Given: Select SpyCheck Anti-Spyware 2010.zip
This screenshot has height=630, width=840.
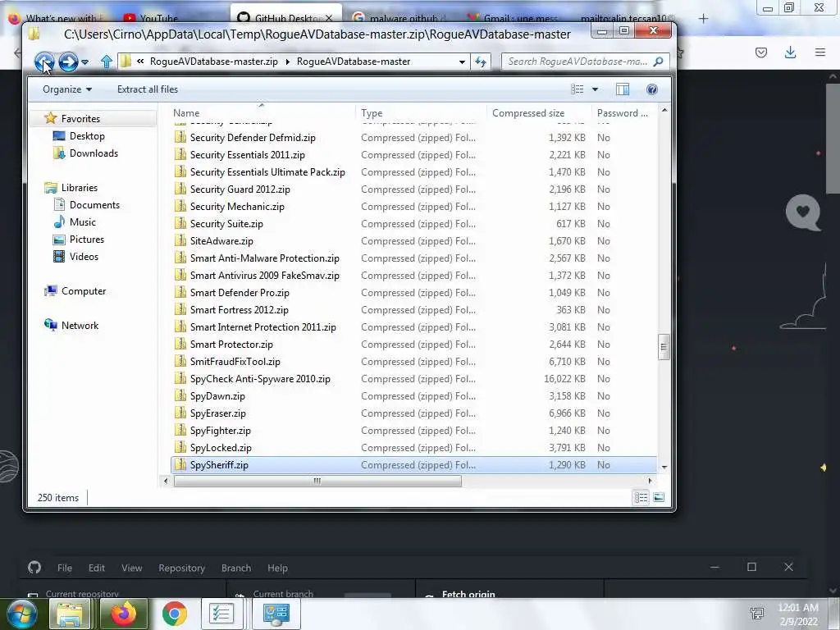Looking at the screenshot, I should (x=260, y=379).
